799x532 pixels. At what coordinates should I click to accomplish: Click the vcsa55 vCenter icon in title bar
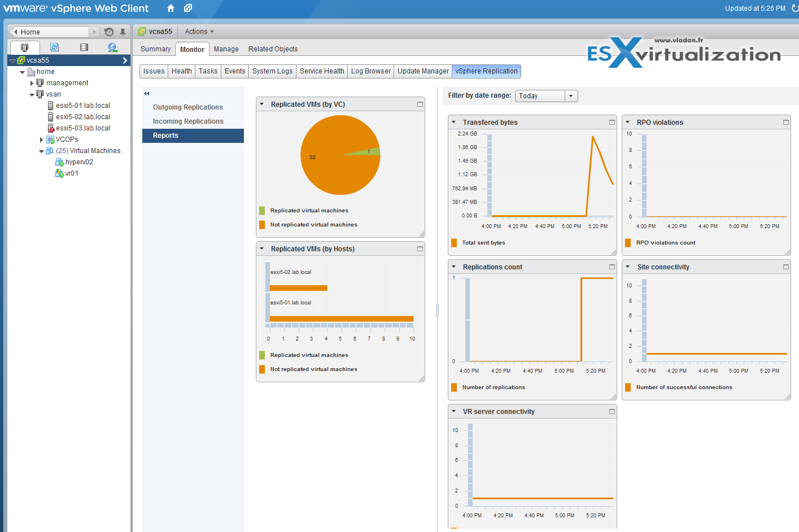142,32
